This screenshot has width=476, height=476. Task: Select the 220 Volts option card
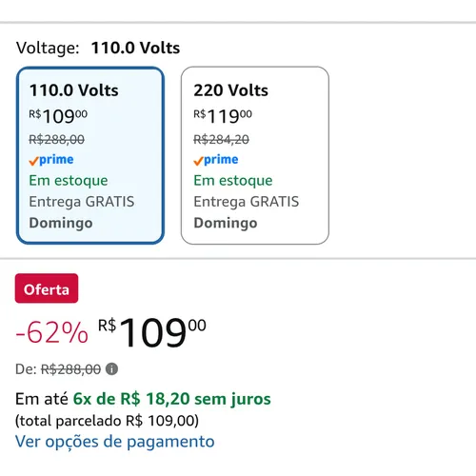pos(255,155)
